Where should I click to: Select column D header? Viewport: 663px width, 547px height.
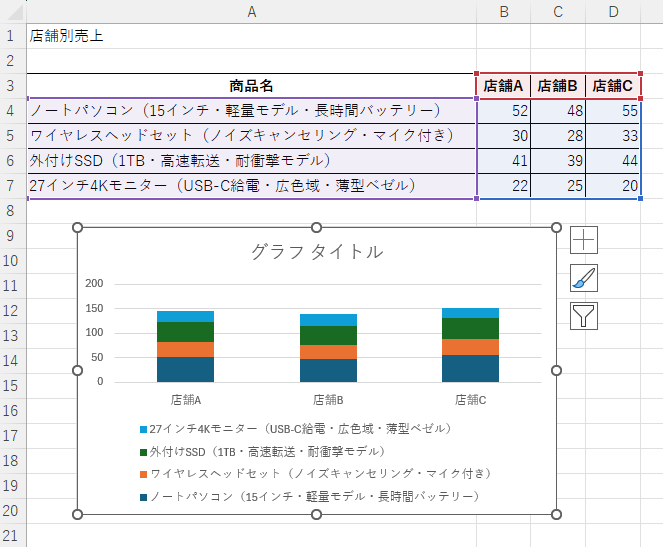pyautogui.click(x=613, y=11)
